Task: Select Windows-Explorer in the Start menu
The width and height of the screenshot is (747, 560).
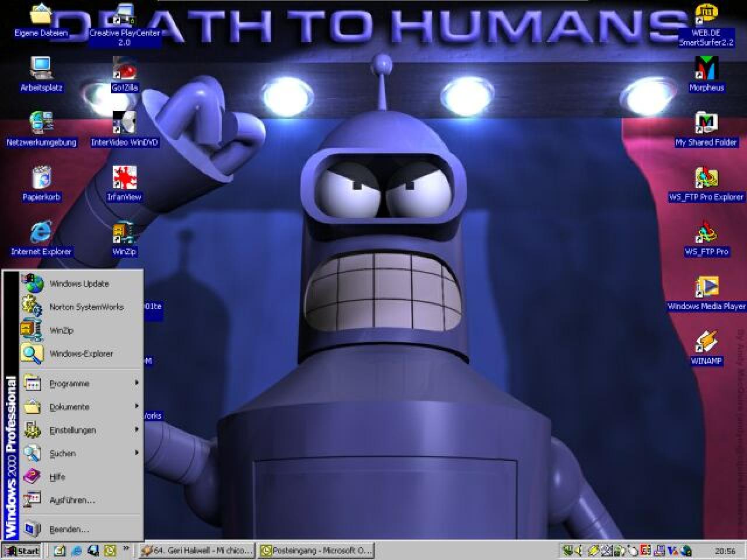Action: (81, 353)
